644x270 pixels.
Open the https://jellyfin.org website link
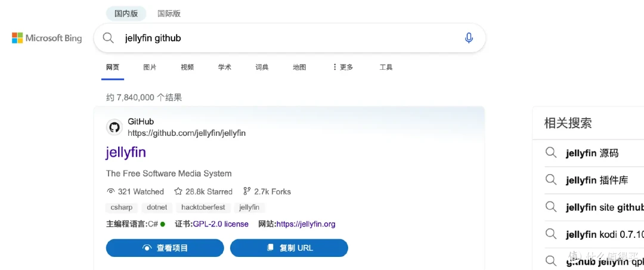tap(306, 224)
